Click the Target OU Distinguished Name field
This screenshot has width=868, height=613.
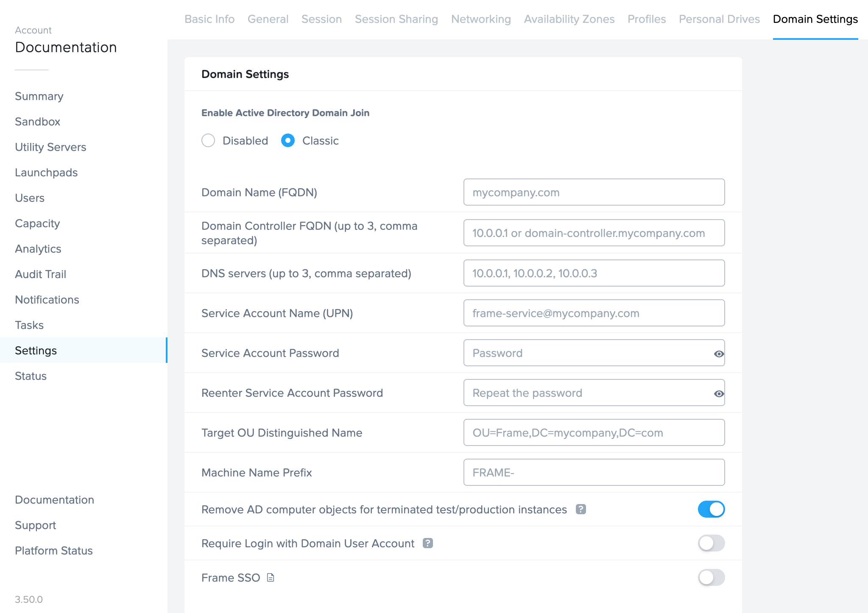594,432
